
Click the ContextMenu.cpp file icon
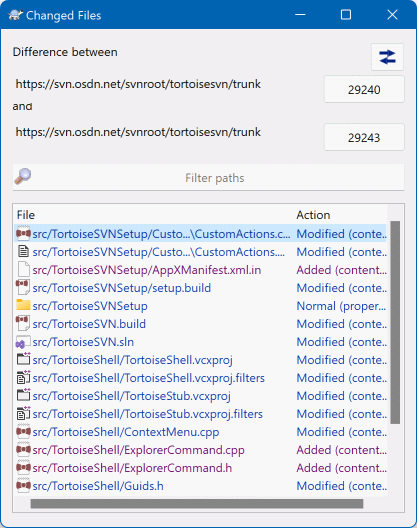coord(23,432)
